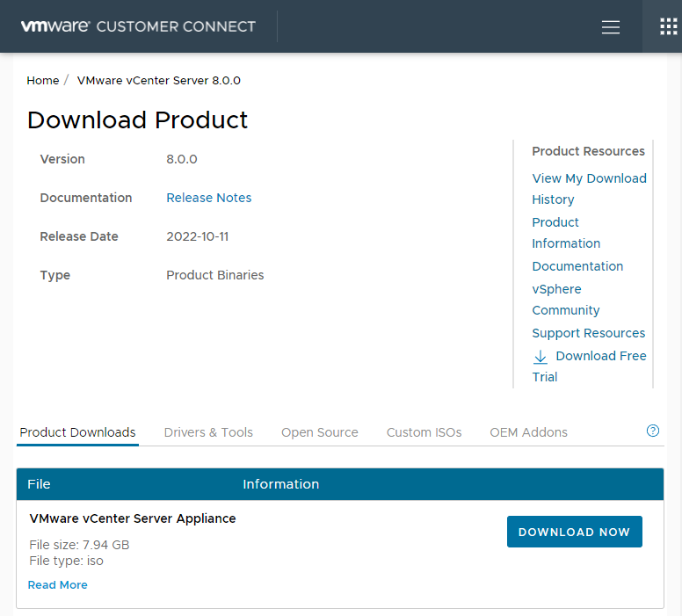Click the release date 2022-10-11

click(198, 236)
